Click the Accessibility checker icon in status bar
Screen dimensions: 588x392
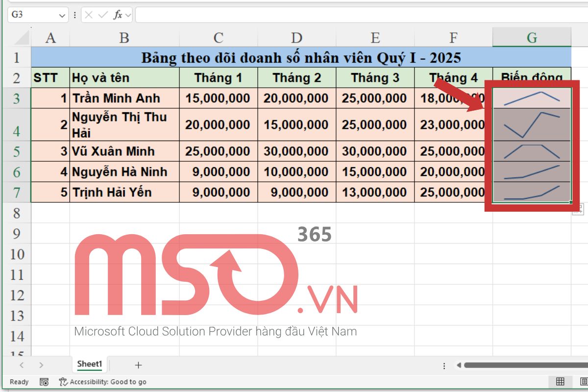[x=63, y=382]
